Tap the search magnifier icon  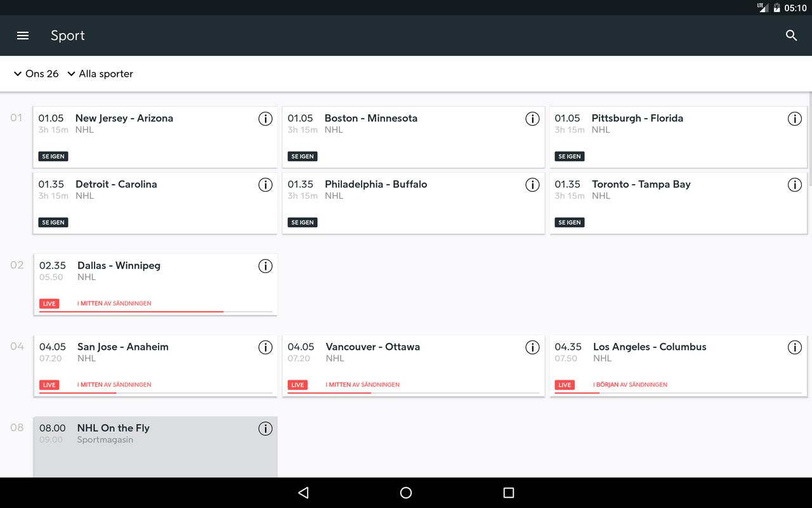[791, 36]
